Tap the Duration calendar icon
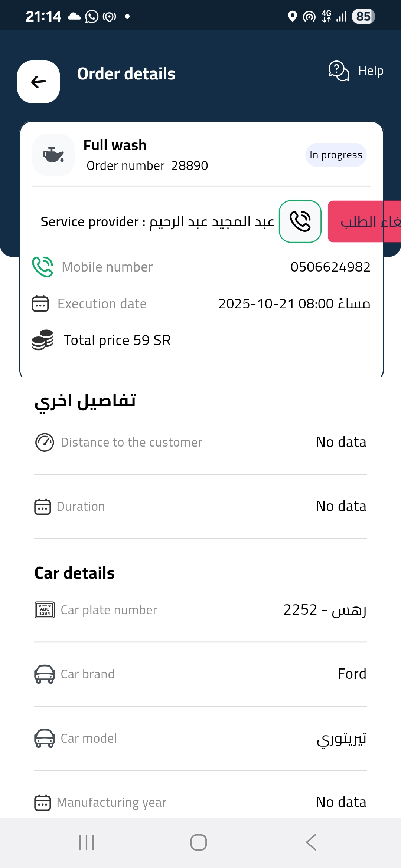Screen dimensions: 401x868 (42, 507)
